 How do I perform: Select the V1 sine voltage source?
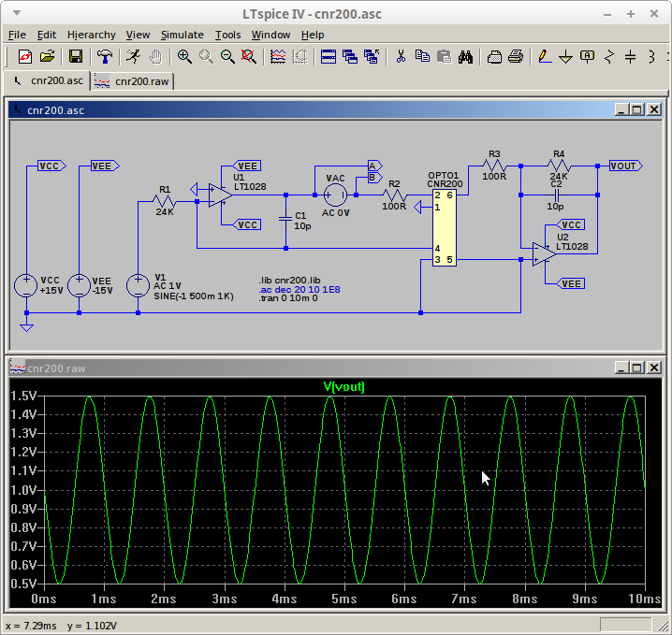coord(138,285)
